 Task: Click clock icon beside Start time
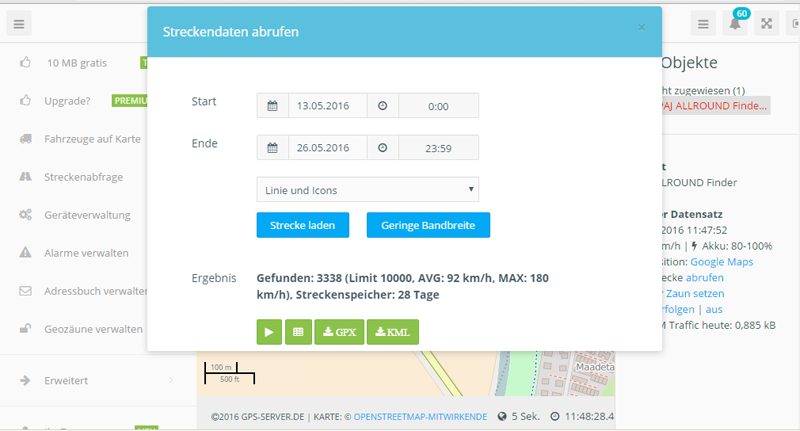coord(383,106)
